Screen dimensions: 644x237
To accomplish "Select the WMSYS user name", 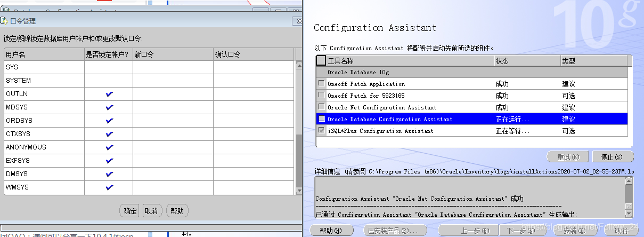I will point(17,187).
